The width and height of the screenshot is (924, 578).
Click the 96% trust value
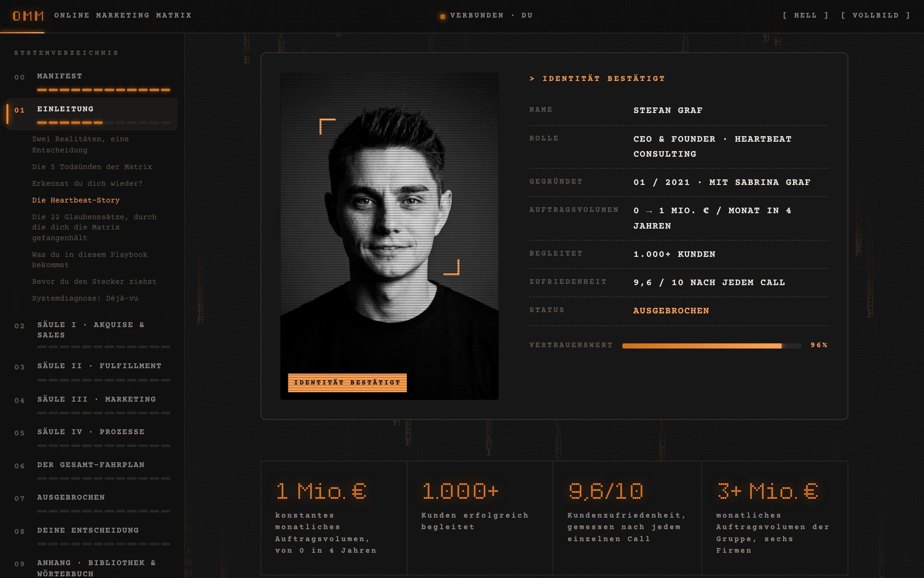(x=819, y=345)
